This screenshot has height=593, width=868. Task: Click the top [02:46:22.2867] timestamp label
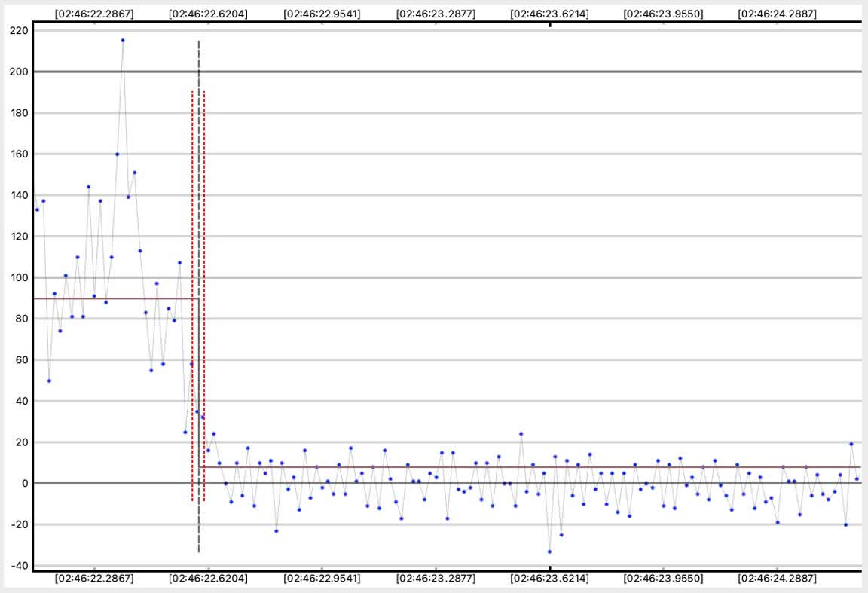click(x=94, y=14)
